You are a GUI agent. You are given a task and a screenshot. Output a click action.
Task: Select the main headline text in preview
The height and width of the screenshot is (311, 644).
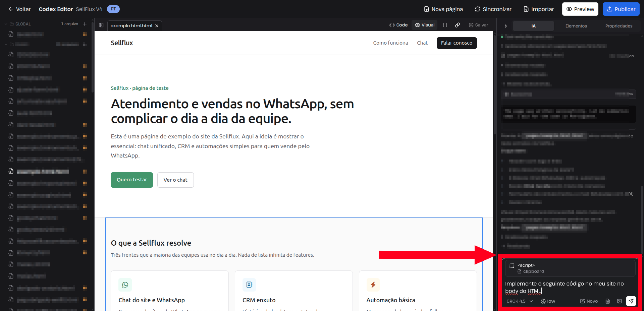[x=232, y=111]
